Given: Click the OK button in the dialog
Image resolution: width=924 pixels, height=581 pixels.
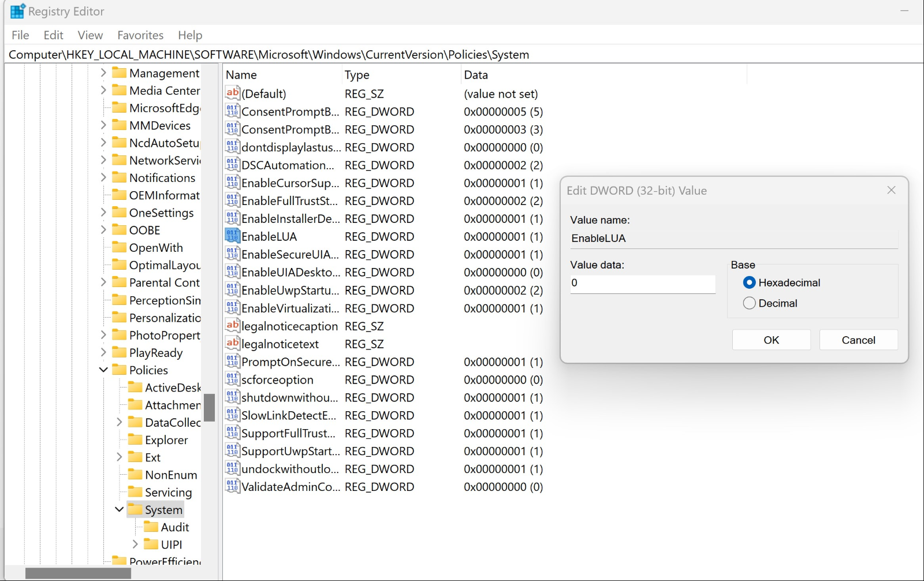Looking at the screenshot, I should [771, 340].
